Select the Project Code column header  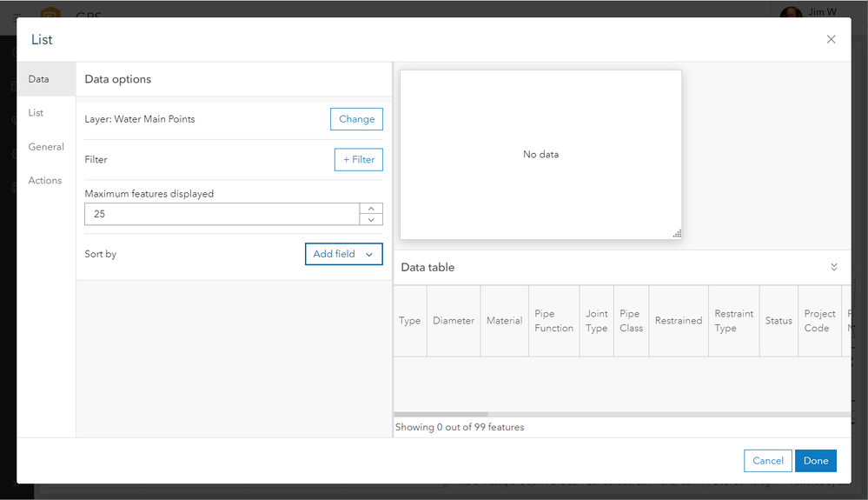pyautogui.click(x=820, y=321)
